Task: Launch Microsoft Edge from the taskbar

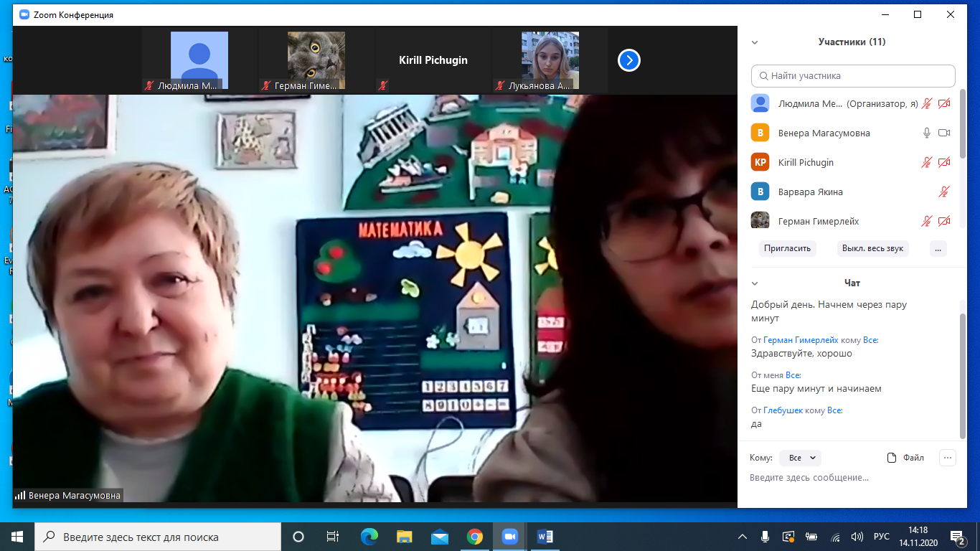Action: [369, 537]
